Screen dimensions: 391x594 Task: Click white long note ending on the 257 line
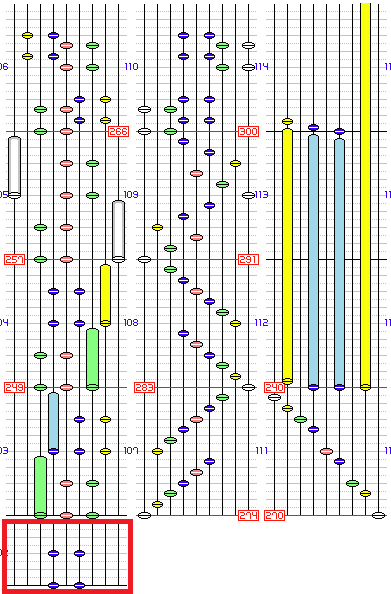pyautogui.click(x=119, y=231)
